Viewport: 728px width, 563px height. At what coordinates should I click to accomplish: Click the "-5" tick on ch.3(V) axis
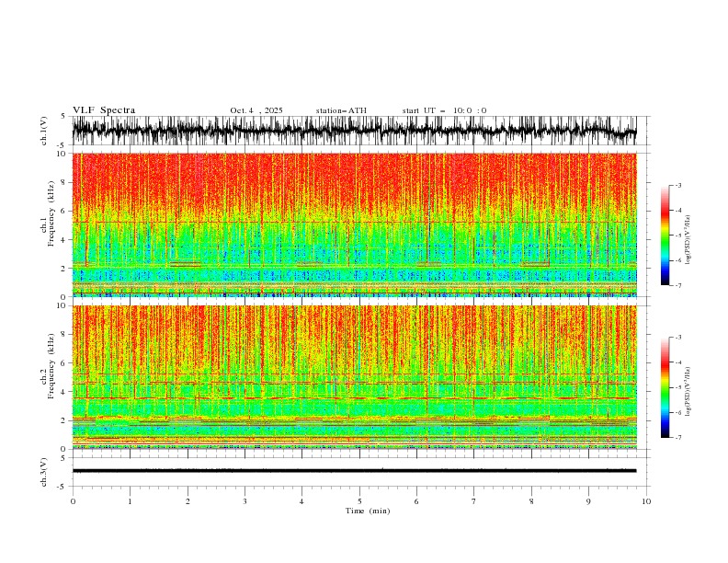pyautogui.click(x=63, y=487)
